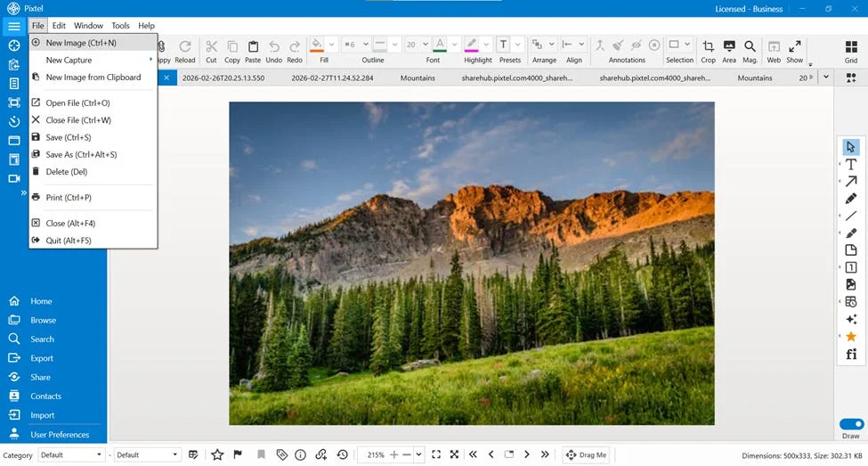
Task: Pick the sparkle effects tool
Action: click(x=851, y=319)
